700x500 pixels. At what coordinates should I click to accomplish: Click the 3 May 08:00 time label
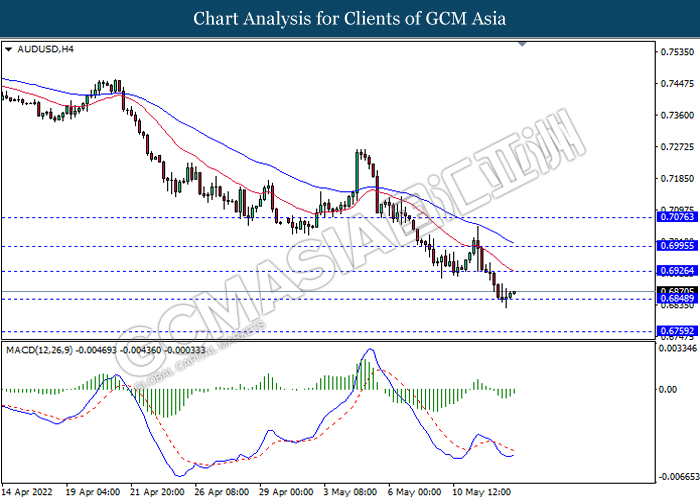point(350,492)
